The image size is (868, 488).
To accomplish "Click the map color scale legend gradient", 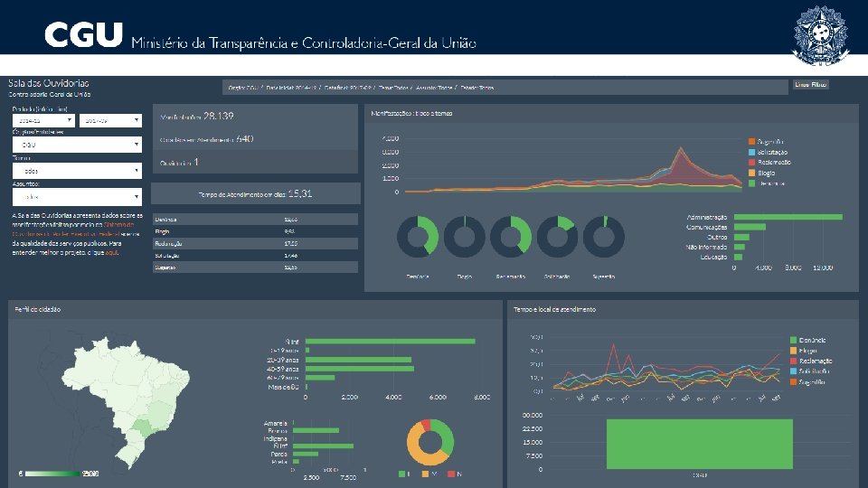I will pyautogui.click(x=52, y=474).
